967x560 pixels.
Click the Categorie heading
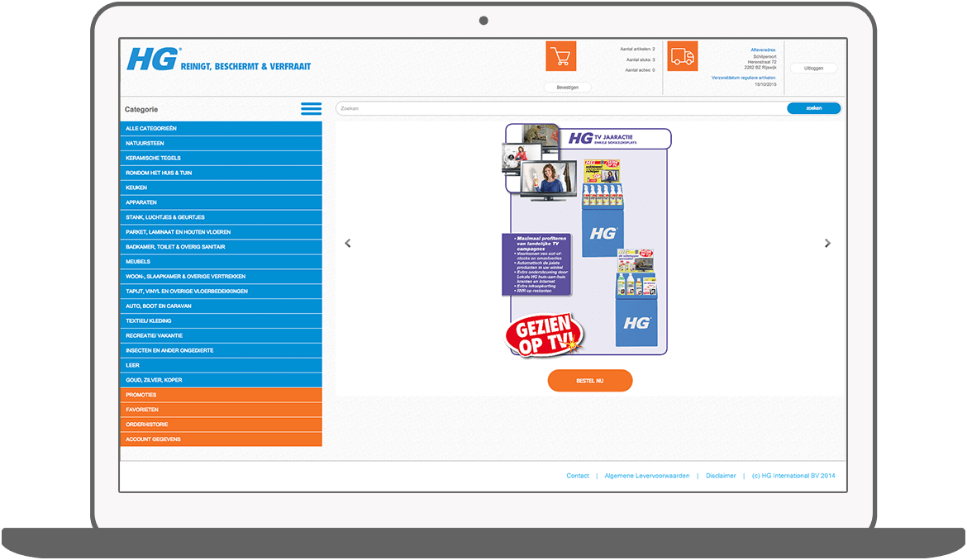141,110
